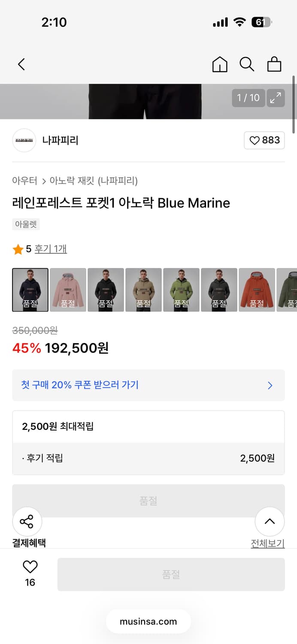The image size is (297, 644).
Task: Click the 나파피리 brand logo circle
Action: [x=24, y=140]
